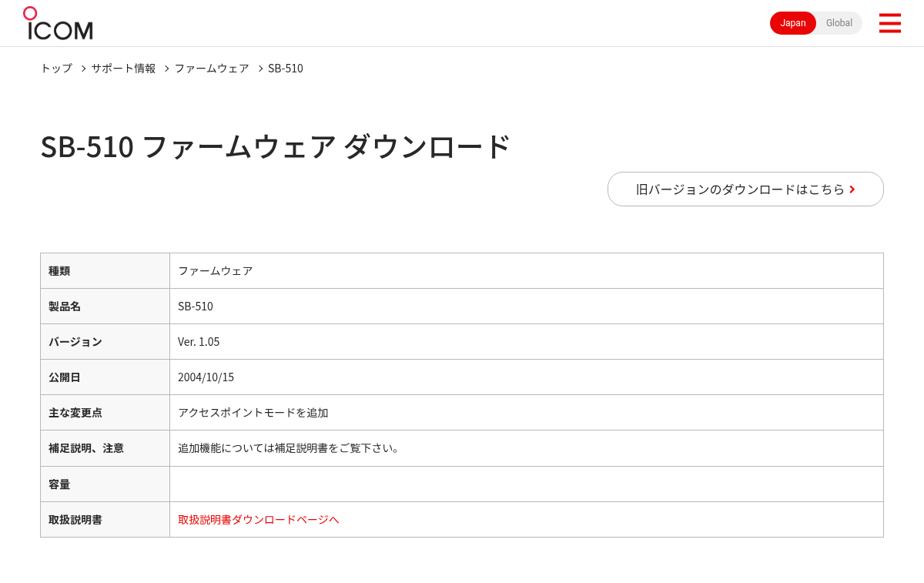Click the 2004/10/15 release date cell

tap(527, 377)
